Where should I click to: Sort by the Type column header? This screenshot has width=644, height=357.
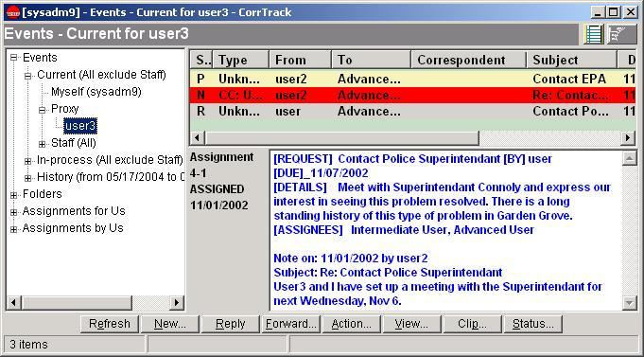[x=241, y=60]
